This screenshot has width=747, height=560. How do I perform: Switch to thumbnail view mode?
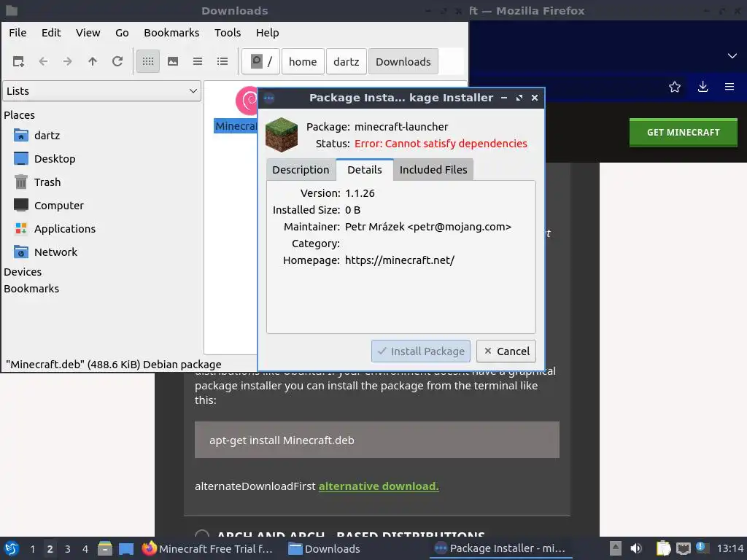coord(173,61)
